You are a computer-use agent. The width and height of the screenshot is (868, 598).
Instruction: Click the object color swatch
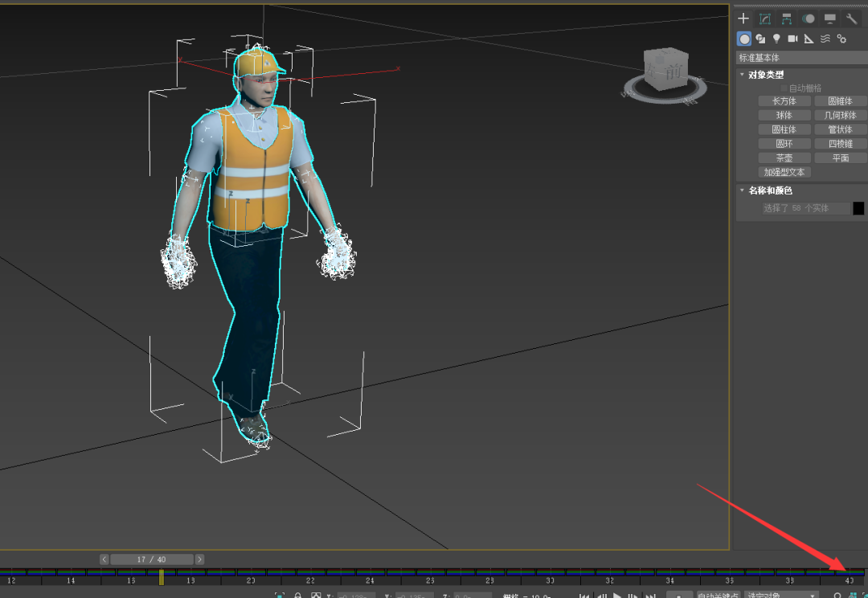[859, 207]
